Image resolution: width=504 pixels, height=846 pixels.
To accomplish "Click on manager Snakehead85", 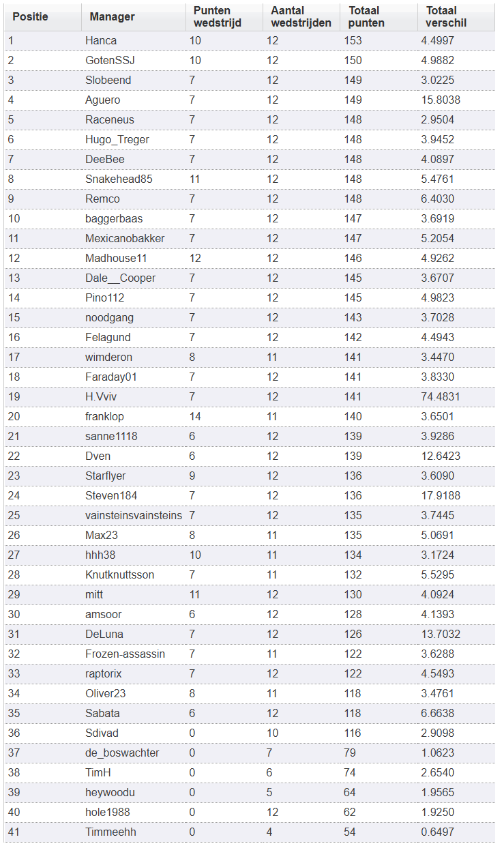I will (x=119, y=179).
